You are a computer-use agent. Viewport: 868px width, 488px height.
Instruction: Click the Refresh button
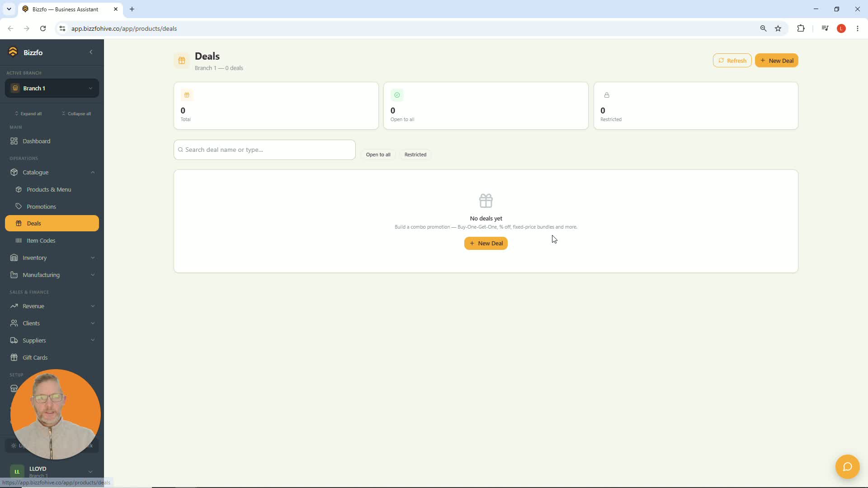coord(732,61)
